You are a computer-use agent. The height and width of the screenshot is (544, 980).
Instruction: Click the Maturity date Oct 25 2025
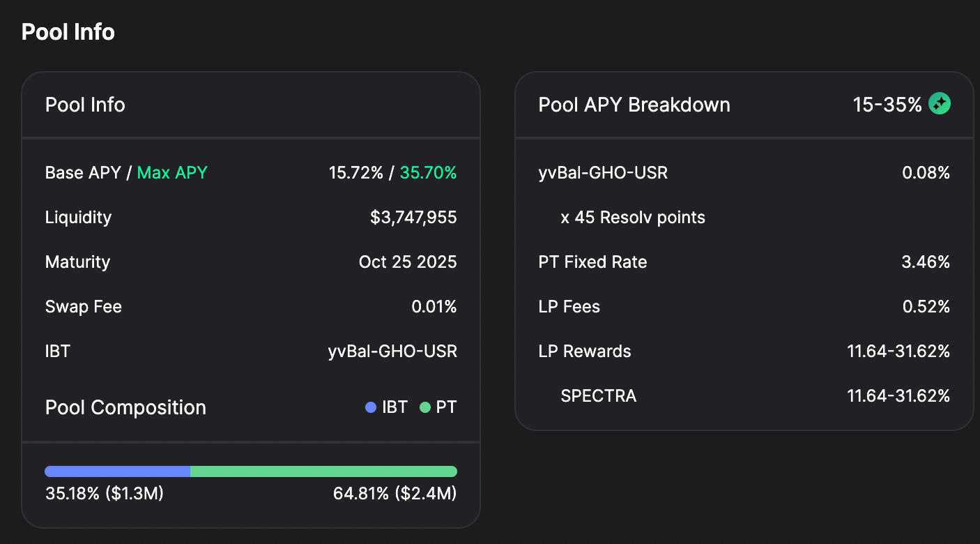(408, 262)
